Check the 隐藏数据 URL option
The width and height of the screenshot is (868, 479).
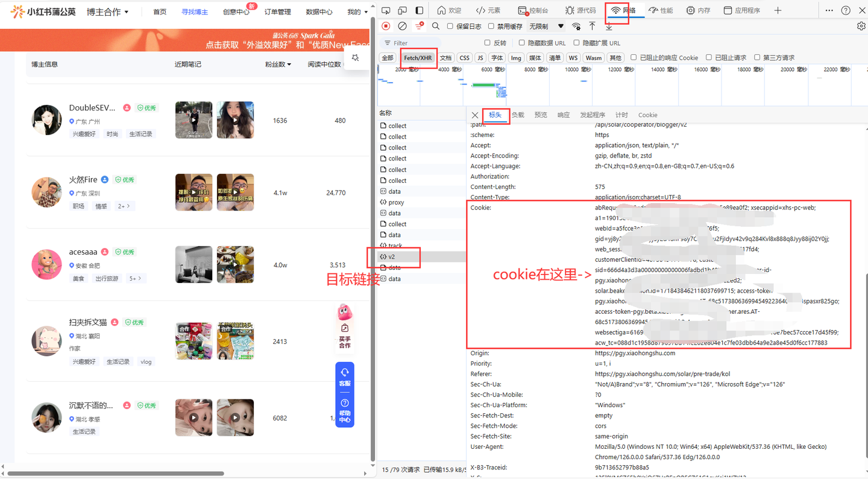pyautogui.click(x=522, y=43)
